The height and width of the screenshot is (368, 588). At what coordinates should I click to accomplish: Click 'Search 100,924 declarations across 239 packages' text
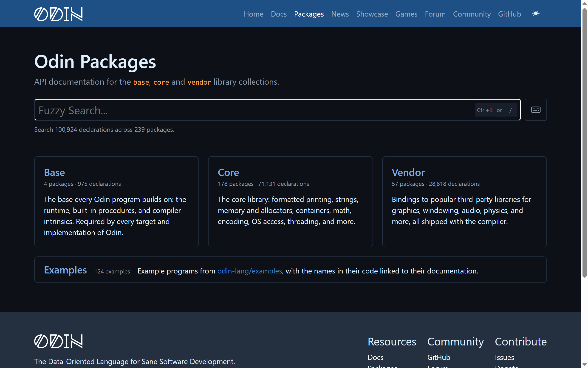[x=104, y=129]
